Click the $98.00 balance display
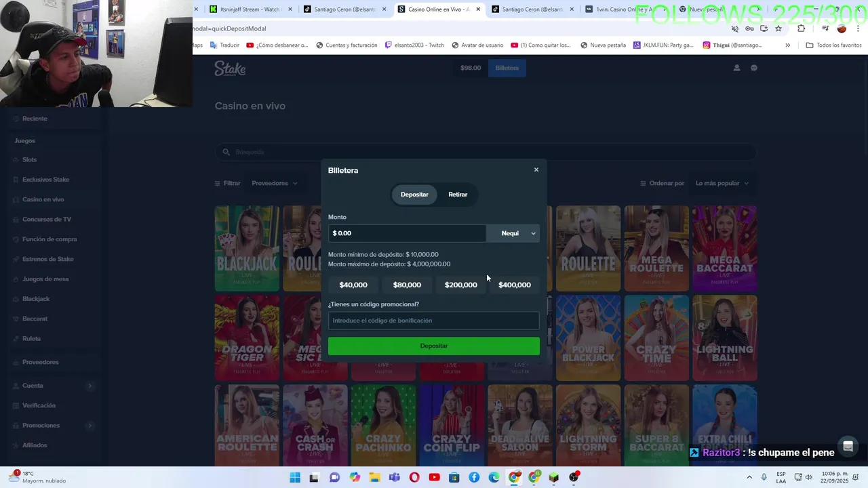868x488 pixels. click(x=471, y=68)
